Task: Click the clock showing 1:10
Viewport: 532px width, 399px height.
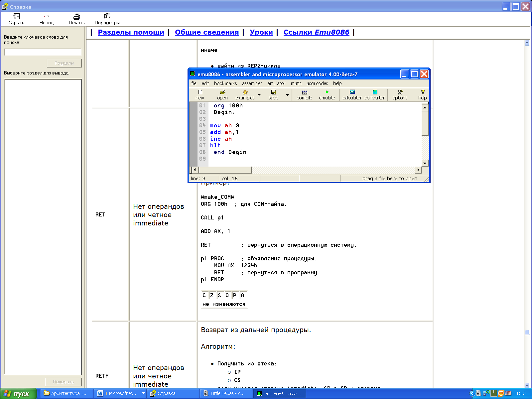Action: [521, 393]
